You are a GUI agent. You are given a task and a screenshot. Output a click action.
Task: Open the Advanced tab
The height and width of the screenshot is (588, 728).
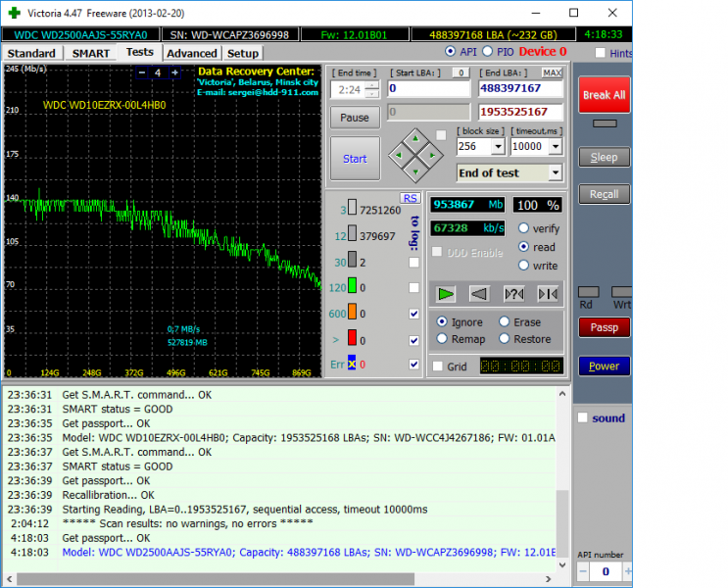pos(191,53)
